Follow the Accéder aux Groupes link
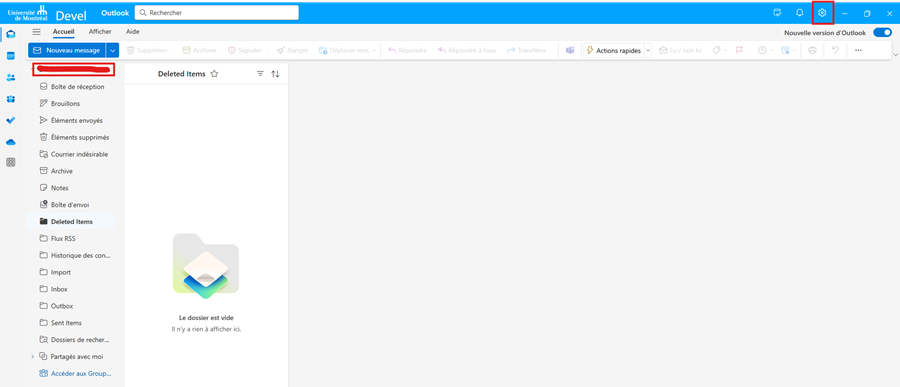 81,373
